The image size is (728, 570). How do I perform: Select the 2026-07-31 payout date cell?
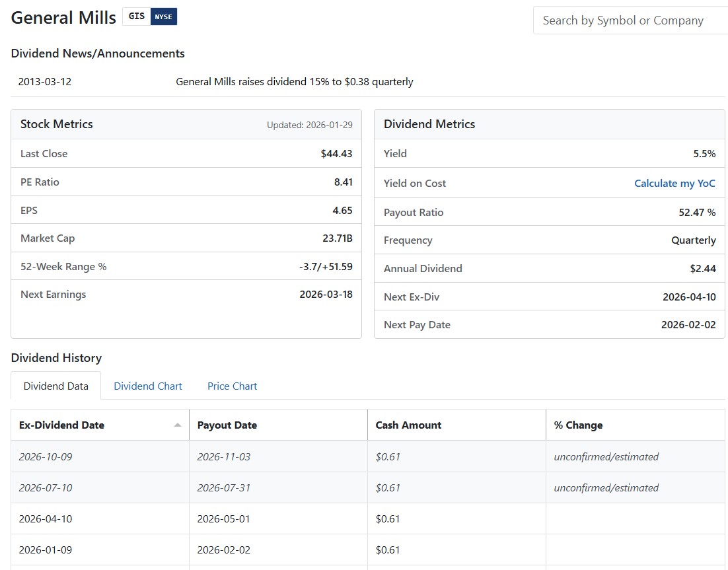point(223,488)
